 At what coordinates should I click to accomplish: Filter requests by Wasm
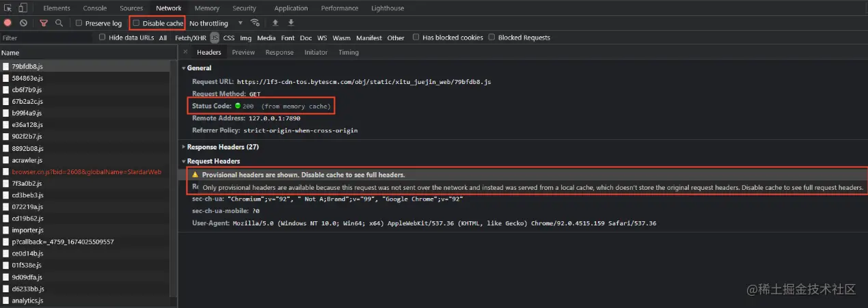pyautogui.click(x=342, y=38)
